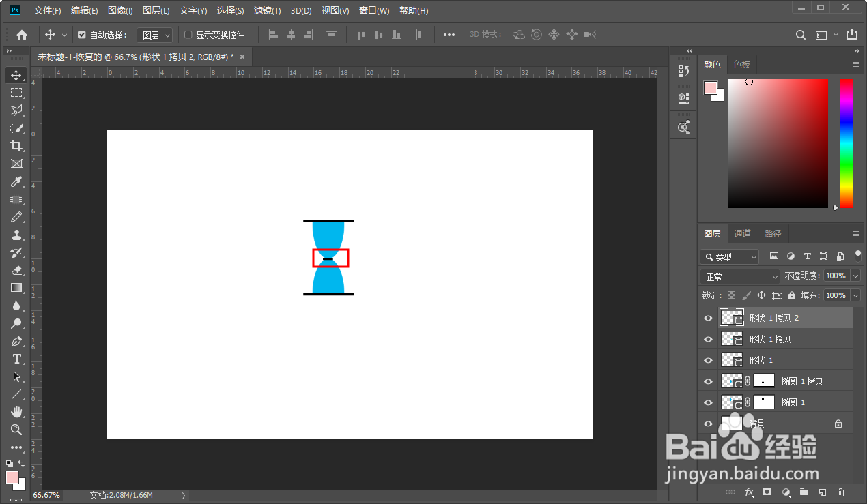Select the Horizontal Type tool
Viewport: 867px width, 504px height.
16,359
